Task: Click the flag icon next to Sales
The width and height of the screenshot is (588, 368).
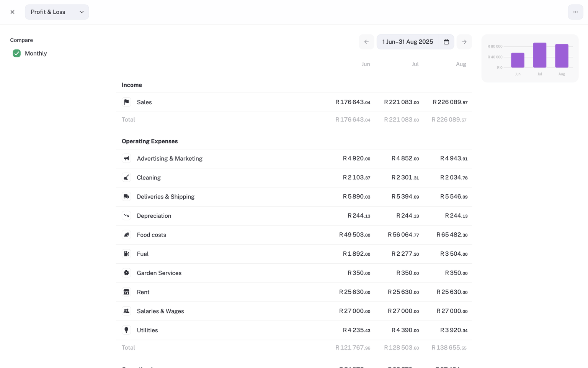Action: pos(126,102)
